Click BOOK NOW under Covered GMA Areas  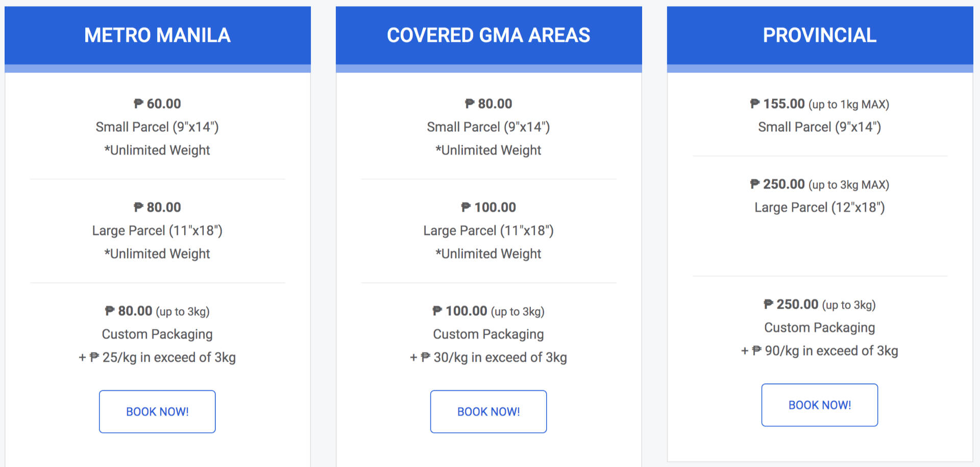coord(488,412)
